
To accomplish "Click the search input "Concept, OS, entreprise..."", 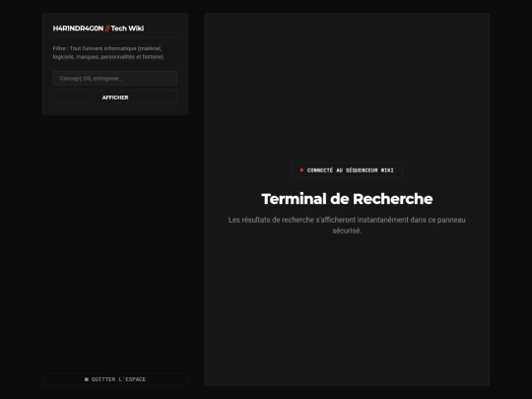I will (x=115, y=79).
